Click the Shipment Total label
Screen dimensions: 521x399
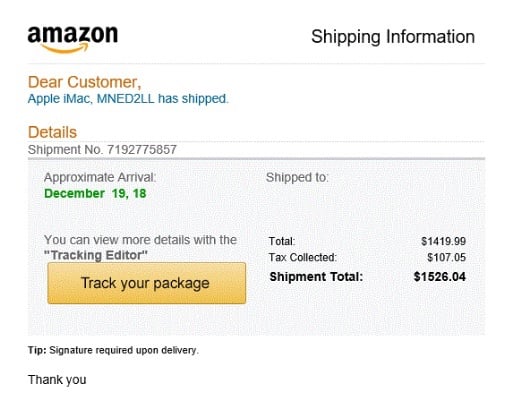316,277
